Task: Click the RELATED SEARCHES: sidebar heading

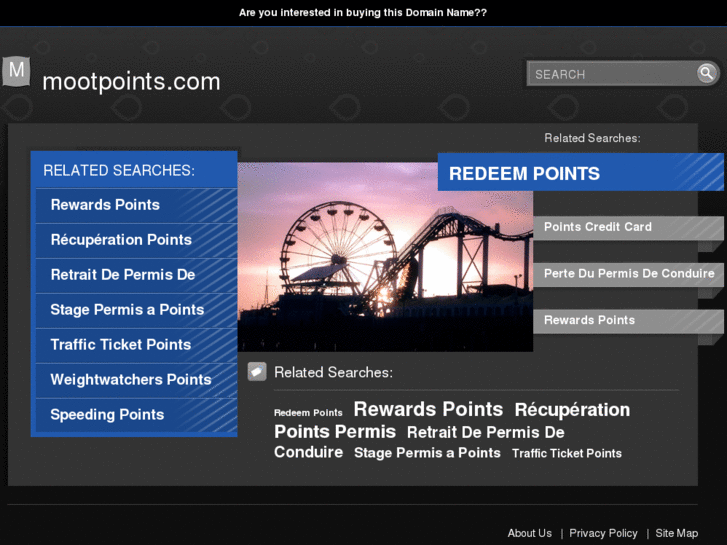Action: 119,171
